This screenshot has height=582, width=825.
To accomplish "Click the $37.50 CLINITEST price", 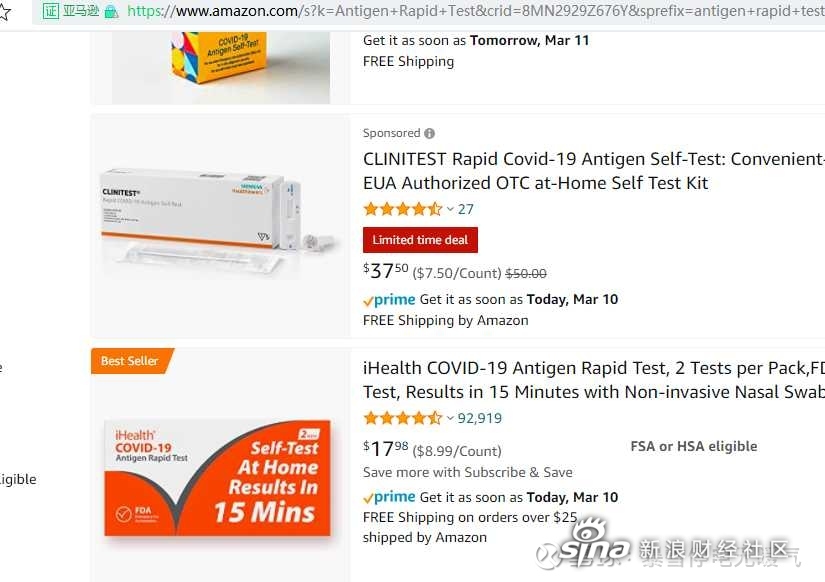I will click(386, 270).
